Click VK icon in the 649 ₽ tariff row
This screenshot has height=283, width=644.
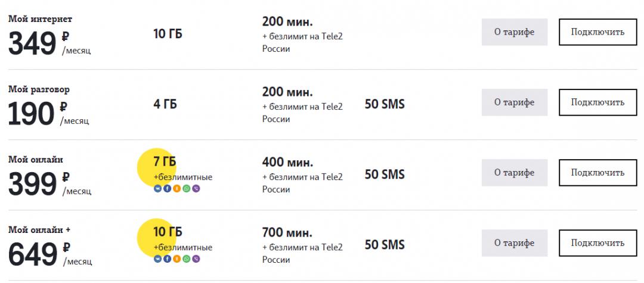(x=157, y=259)
